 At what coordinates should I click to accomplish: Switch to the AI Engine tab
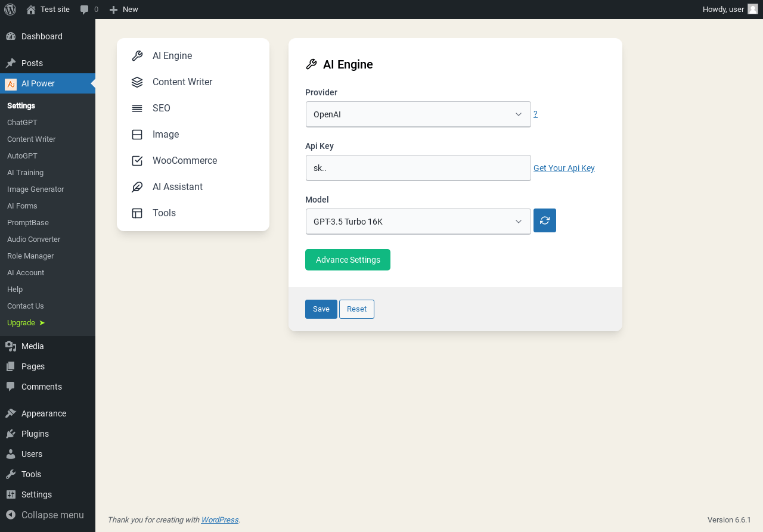click(193, 56)
